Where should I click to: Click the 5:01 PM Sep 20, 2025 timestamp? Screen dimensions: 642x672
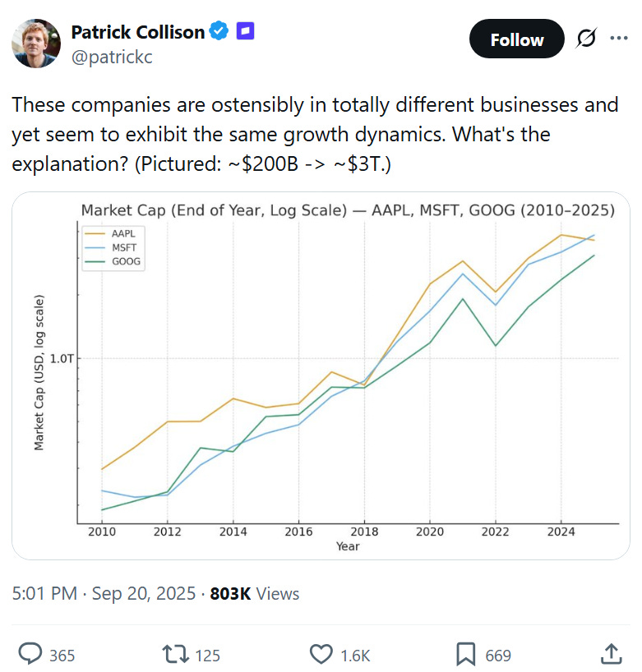click(104, 593)
